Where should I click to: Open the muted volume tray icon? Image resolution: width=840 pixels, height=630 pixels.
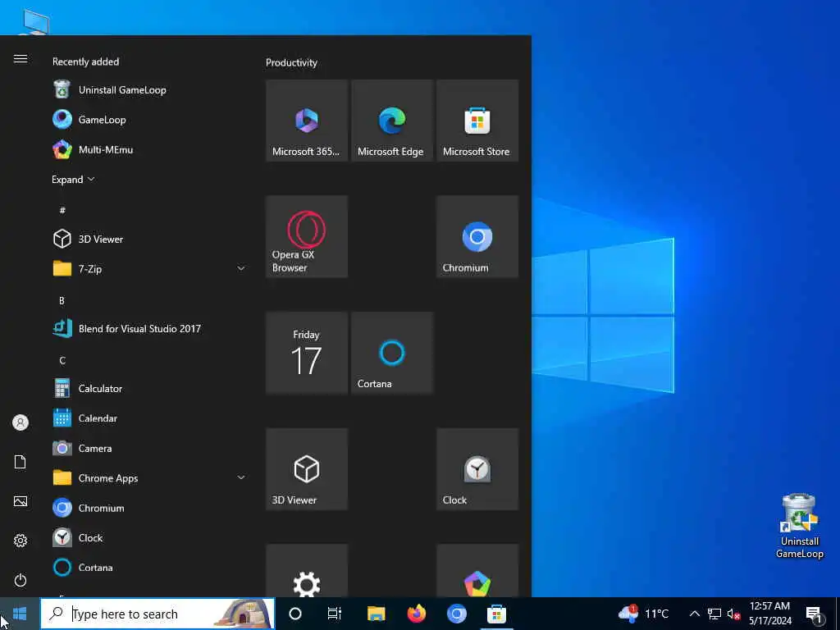pos(733,614)
